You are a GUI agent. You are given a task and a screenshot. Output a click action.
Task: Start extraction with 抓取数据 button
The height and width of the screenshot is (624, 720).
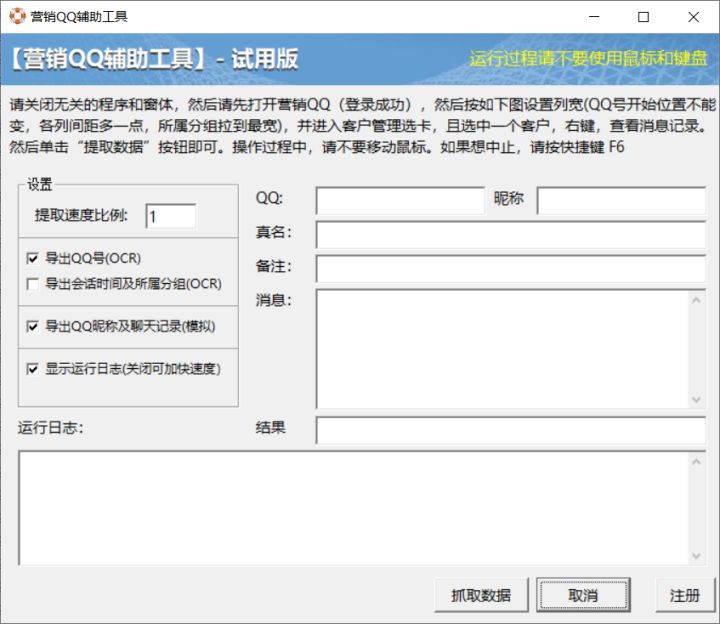481,596
